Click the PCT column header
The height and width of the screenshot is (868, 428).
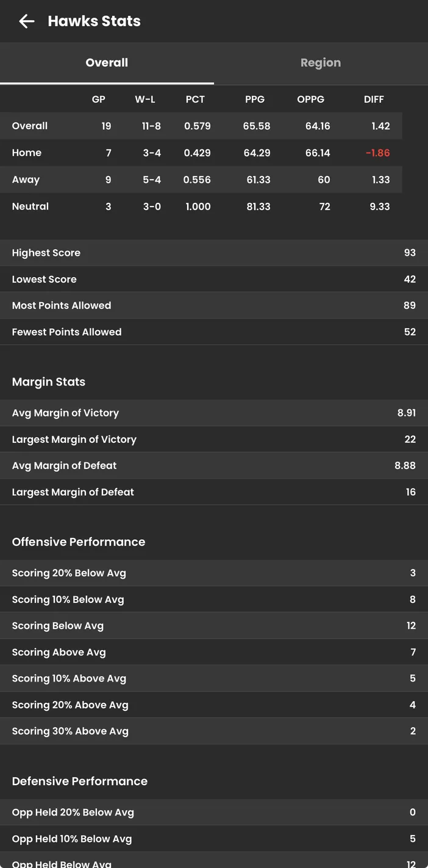195,99
